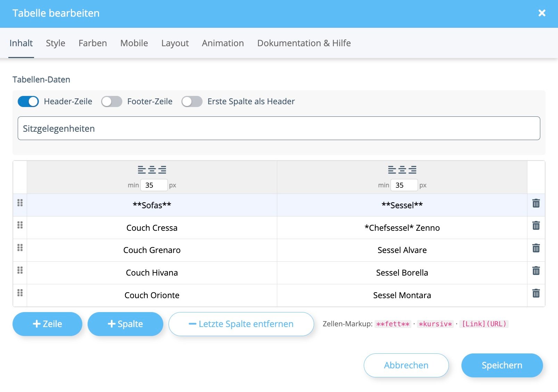Select the Couch Orionte cell
The width and height of the screenshot is (558, 392).
click(x=152, y=295)
